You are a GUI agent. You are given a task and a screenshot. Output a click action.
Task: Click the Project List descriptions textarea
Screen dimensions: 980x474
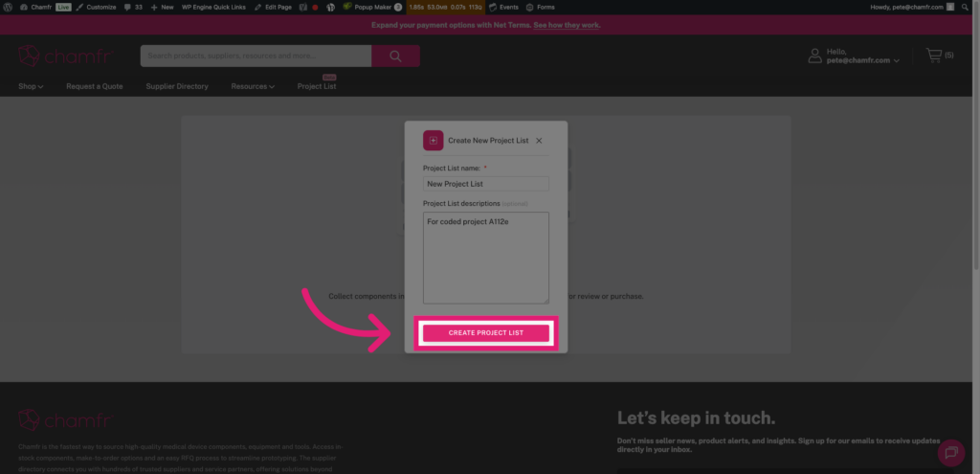(485, 258)
